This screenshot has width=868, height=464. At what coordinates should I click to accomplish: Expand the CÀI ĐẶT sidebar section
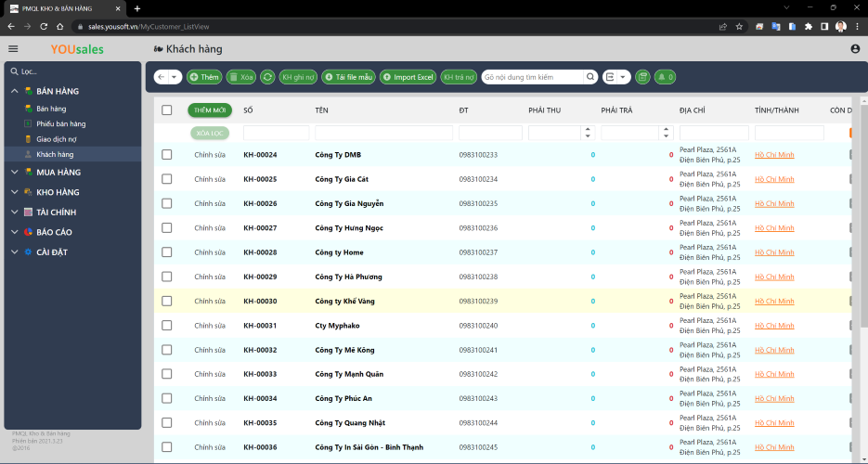15,251
